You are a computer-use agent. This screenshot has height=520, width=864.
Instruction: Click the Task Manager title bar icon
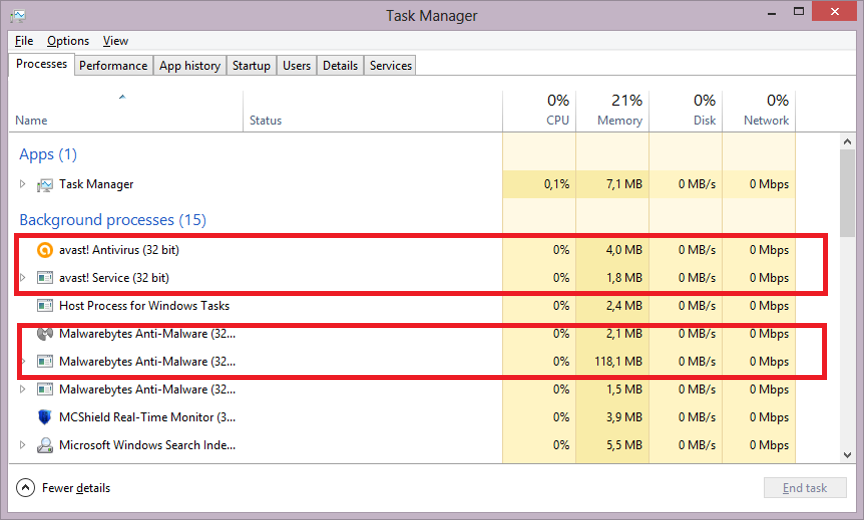(18, 15)
